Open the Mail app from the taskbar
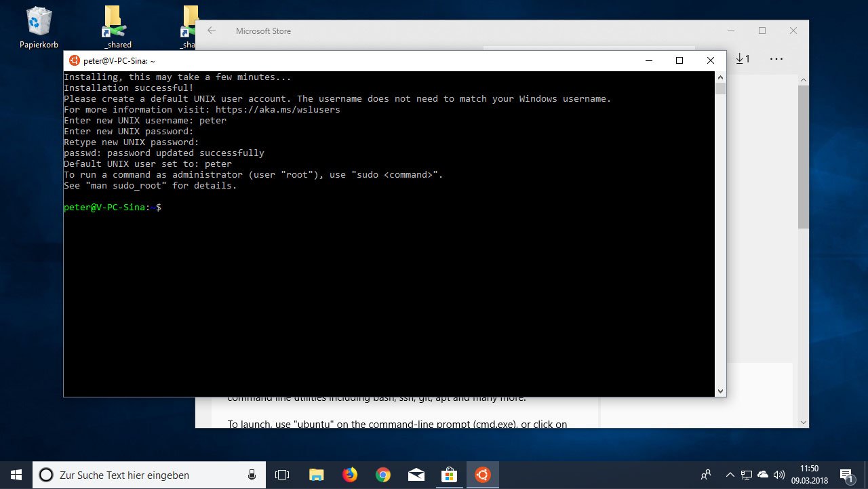The height and width of the screenshot is (489, 868). pos(416,475)
